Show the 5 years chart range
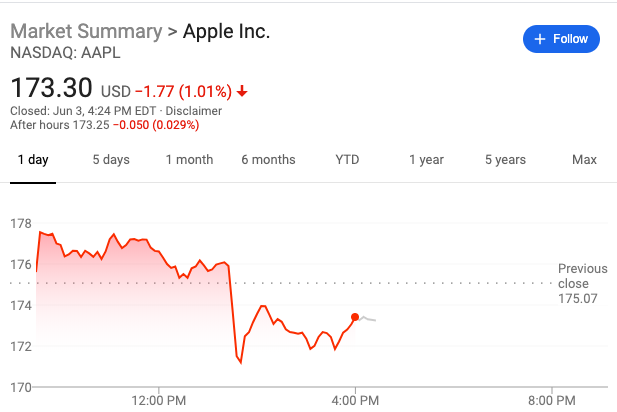 [505, 160]
